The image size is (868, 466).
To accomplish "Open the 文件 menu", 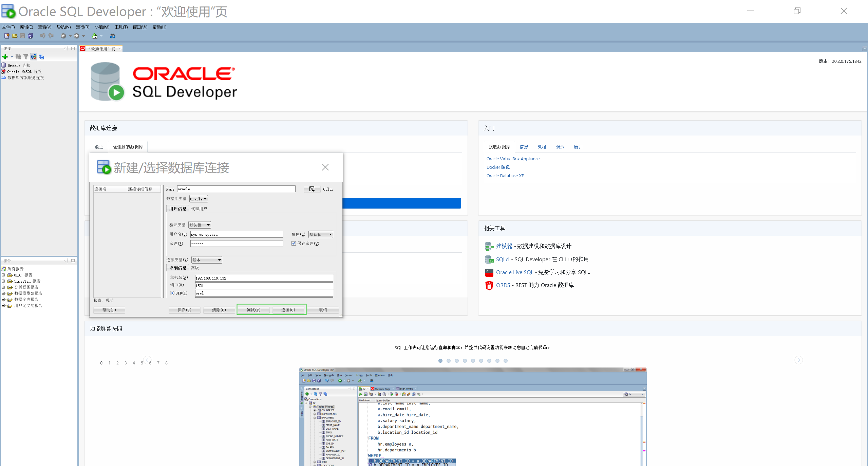I will point(8,27).
